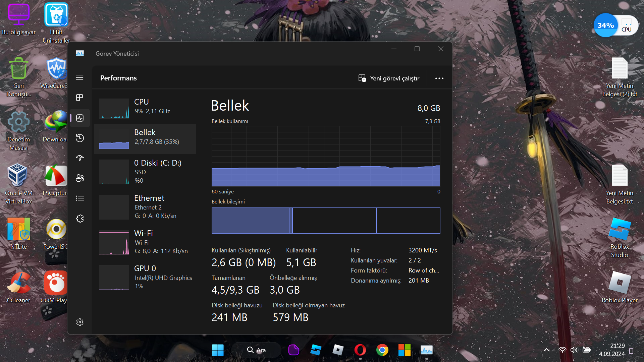Open Roblox Player from the taskbar
644x362 pixels.
tap(338, 350)
